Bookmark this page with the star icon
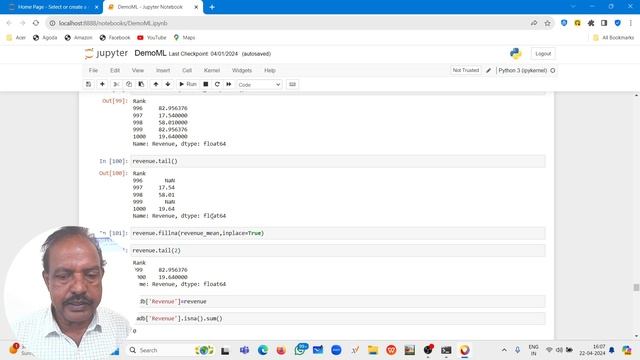The image size is (640, 360). 547,23
